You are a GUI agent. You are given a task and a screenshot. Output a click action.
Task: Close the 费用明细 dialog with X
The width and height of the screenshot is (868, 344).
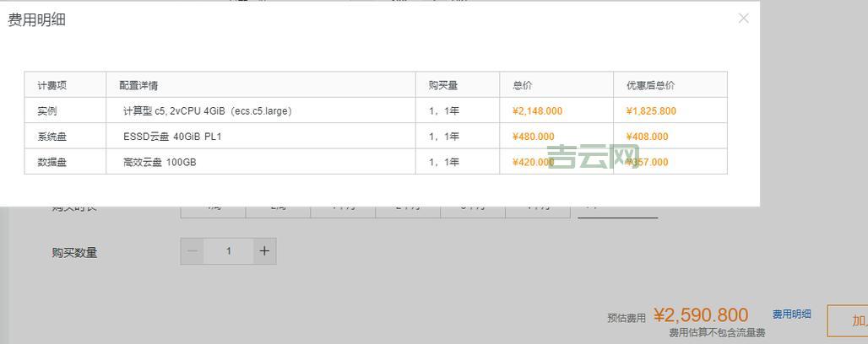743,19
